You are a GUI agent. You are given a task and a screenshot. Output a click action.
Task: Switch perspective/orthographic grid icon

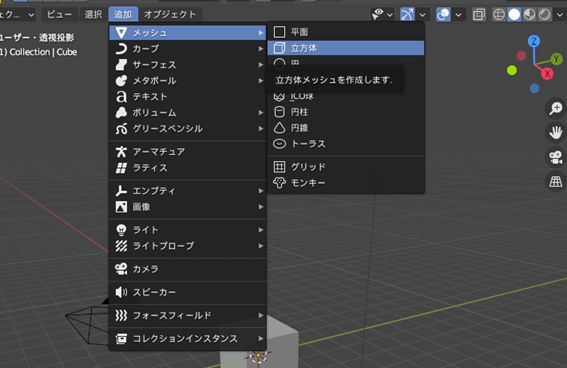556,181
